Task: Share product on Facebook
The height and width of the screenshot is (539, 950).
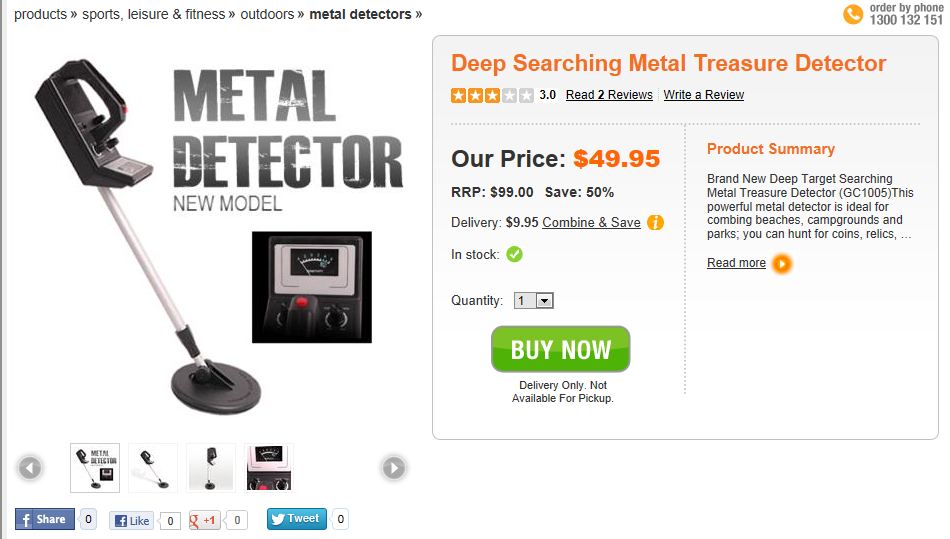Action: tap(45, 519)
